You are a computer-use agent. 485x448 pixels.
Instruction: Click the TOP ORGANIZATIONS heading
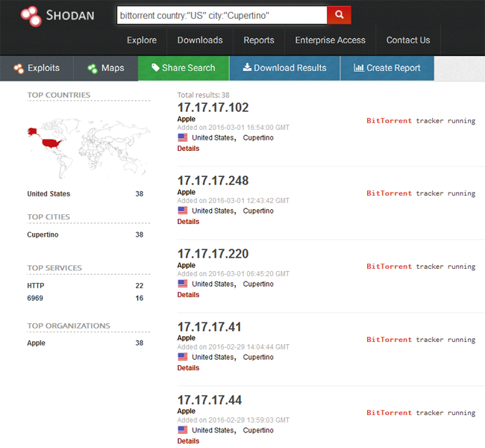(69, 326)
